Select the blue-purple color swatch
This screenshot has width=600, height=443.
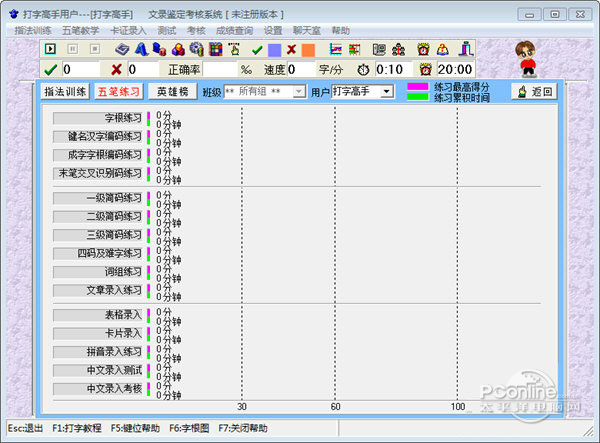274,50
